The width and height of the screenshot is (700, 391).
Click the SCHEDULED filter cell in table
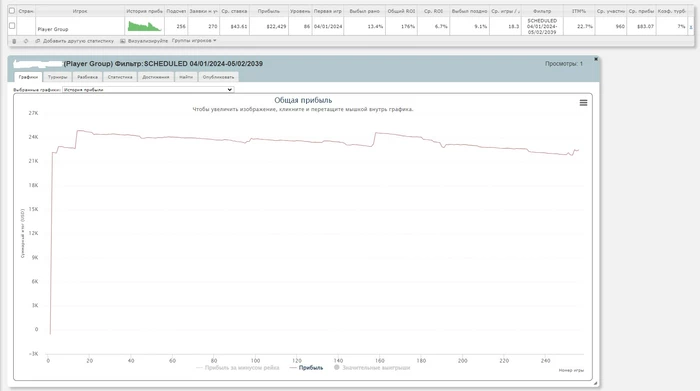point(542,26)
